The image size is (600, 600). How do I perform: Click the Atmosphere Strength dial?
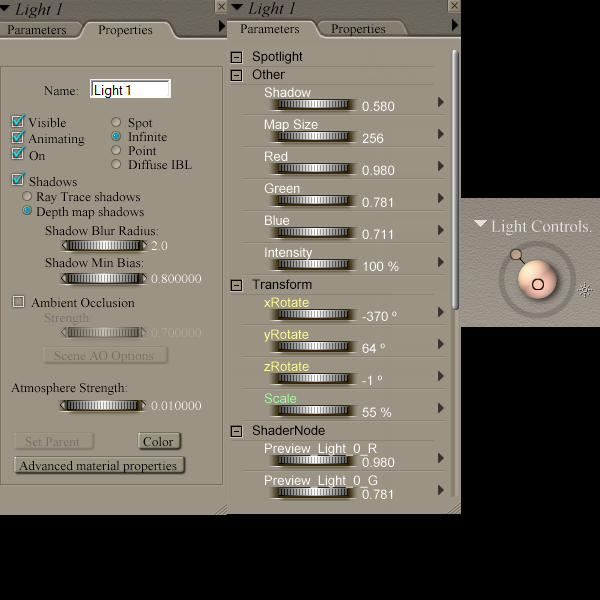tap(103, 405)
